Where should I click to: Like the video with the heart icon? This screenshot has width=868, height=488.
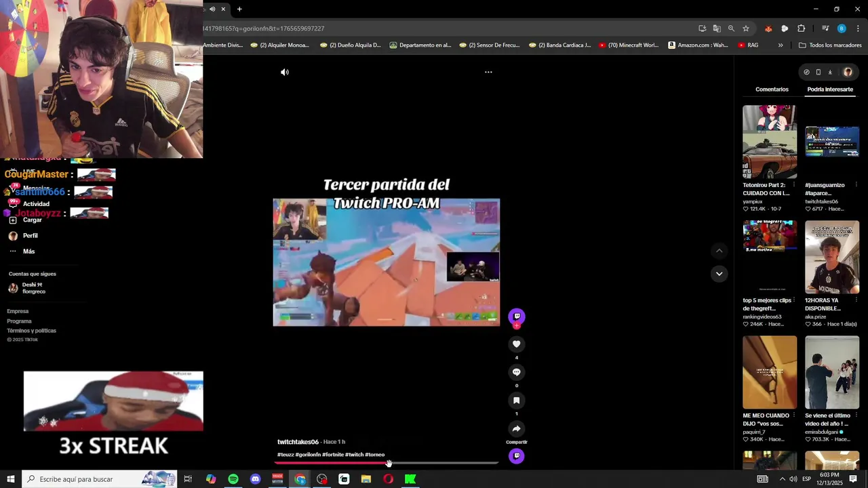point(516,344)
